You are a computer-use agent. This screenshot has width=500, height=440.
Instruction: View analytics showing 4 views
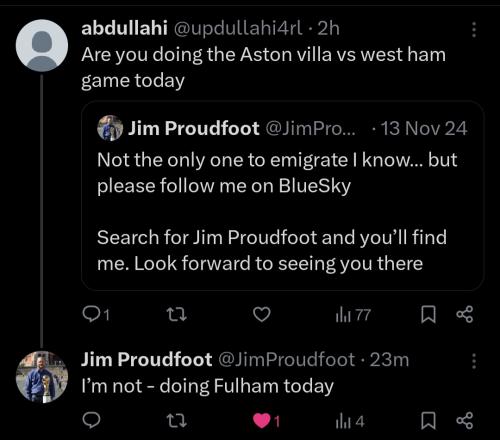(x=350, y=421)
